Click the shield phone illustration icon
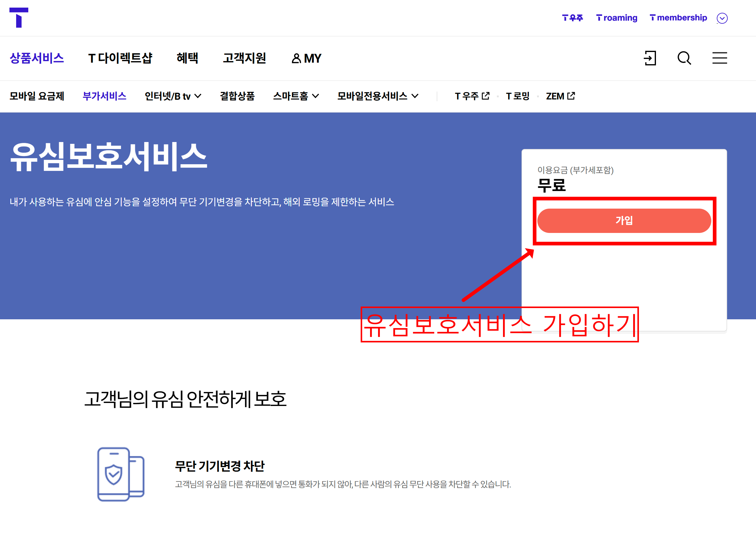 coord(121,474)
